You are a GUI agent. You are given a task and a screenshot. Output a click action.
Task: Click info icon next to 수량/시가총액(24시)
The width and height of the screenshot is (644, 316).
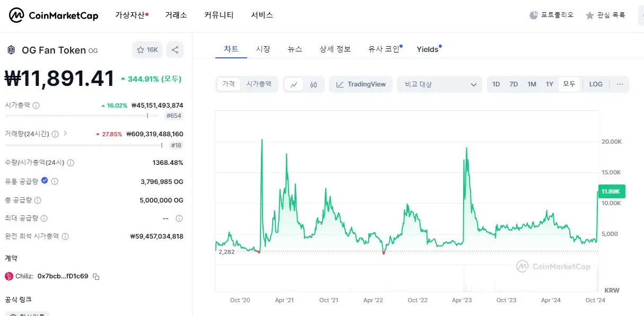[x=71, y=163]
